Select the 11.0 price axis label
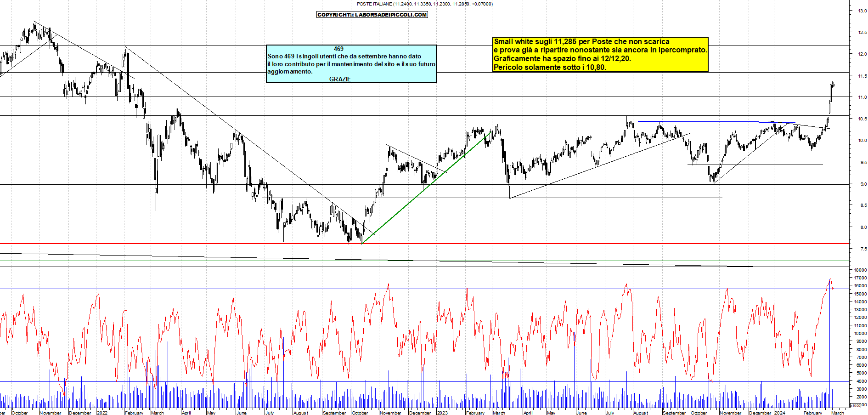The image size is (868, 415). click(862, 97)
